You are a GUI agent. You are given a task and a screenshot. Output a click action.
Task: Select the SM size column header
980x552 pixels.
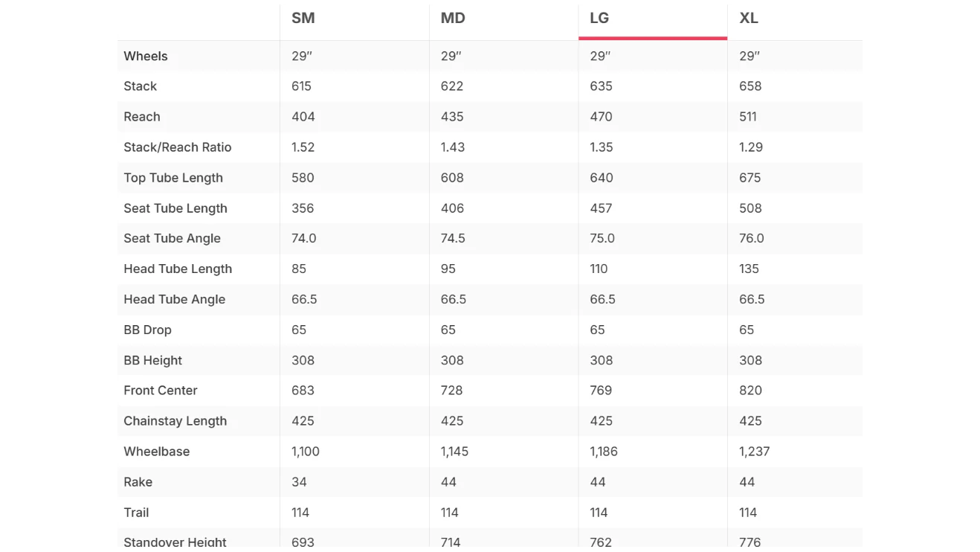click(x=303, y=19)
